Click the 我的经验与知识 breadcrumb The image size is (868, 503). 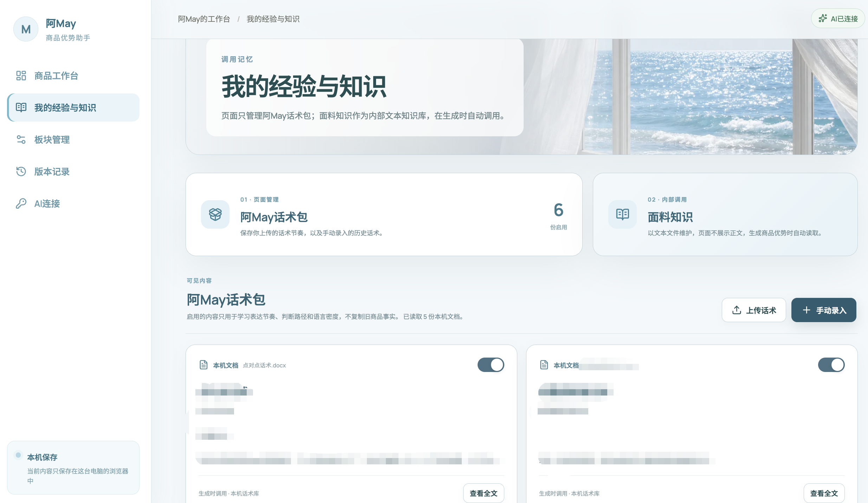point(273,19)
